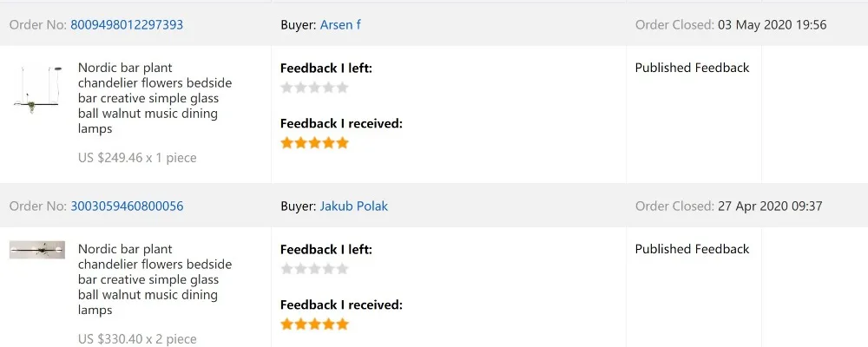The height and width of the screenshot is (347, 868).
Task: Select first grey star in Jakub Polak's feedback left
Action: [x=286, y=269]
